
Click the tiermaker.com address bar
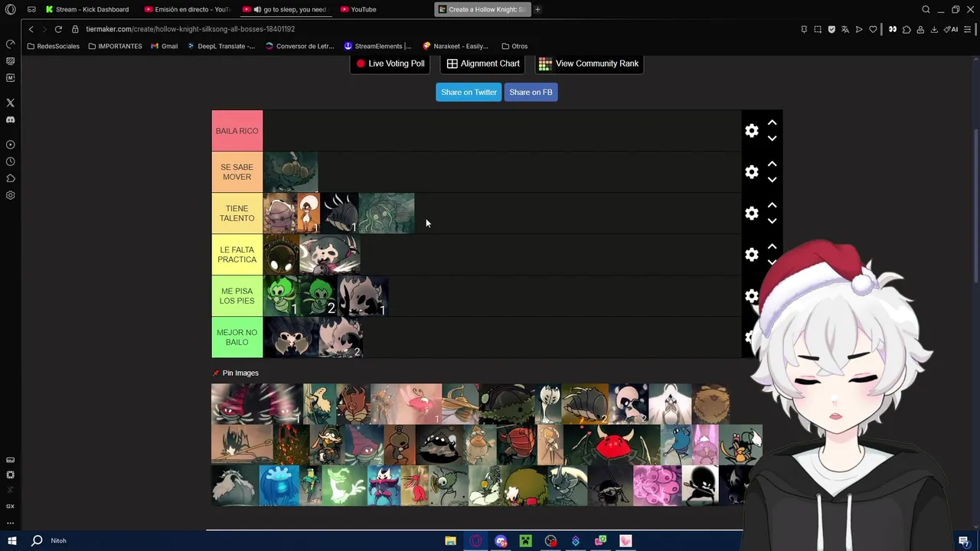[x=190, y=29]
